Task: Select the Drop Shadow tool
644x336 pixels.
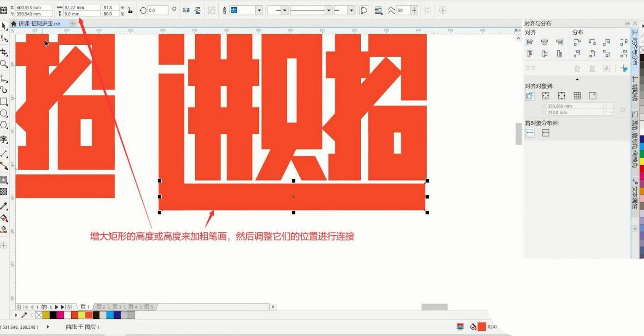Action: (4, 180)
